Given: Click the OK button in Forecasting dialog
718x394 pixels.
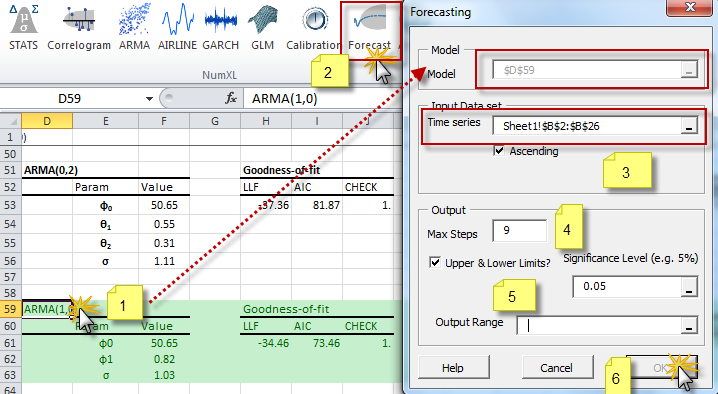Looking at the screenshot, I should (x=662, y=368).
